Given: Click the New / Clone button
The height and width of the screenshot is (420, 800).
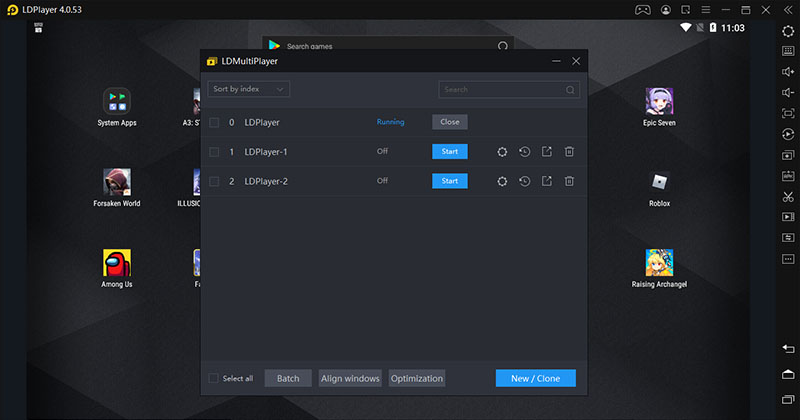Looking at the screenshot, I should [536, 378].
